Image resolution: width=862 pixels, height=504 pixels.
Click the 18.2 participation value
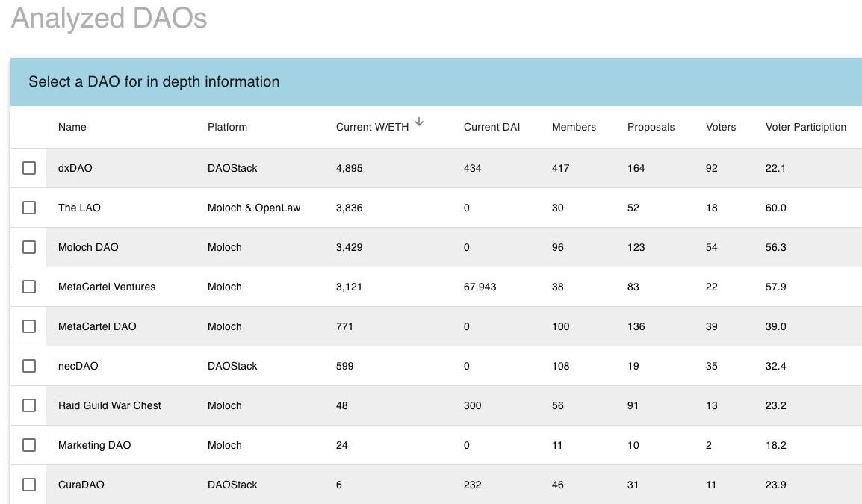[775, 445]
